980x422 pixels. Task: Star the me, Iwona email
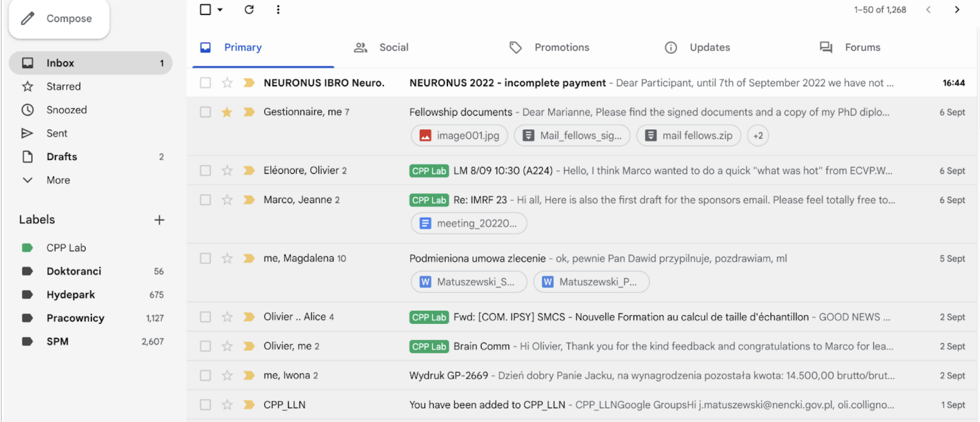click(227, 376)
